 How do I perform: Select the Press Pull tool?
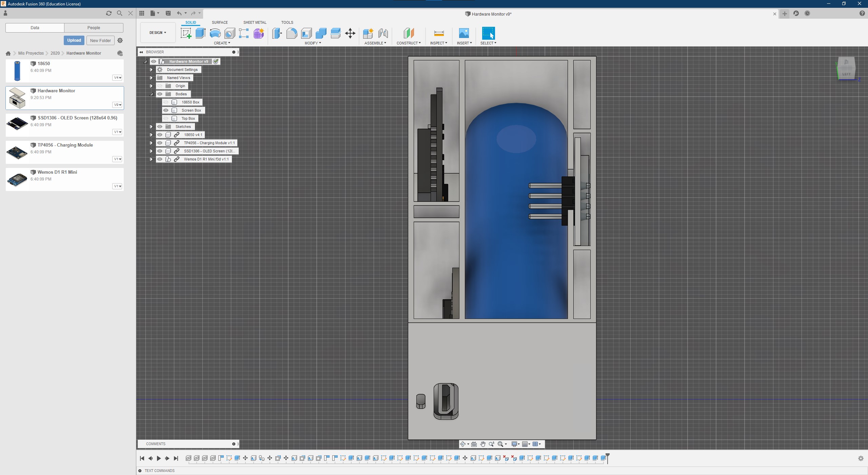click(x=277, y=33)
